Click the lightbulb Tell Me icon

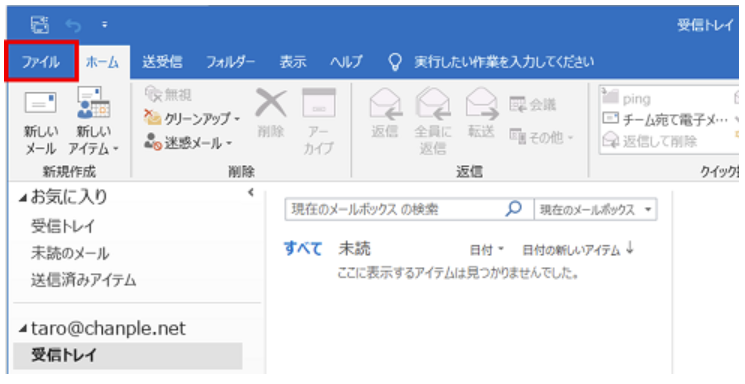(395, 62)
